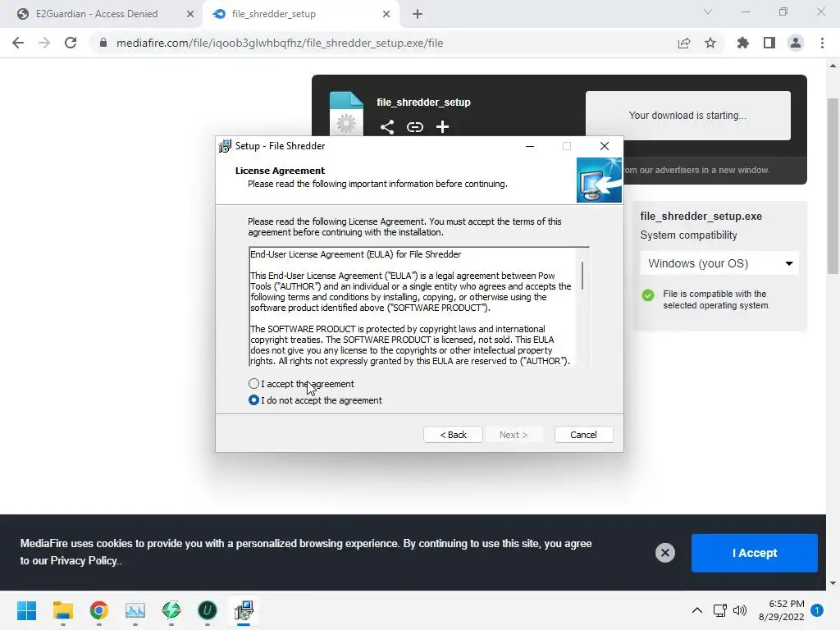Click the Back button in setup wizard

[x=453, y=435]
